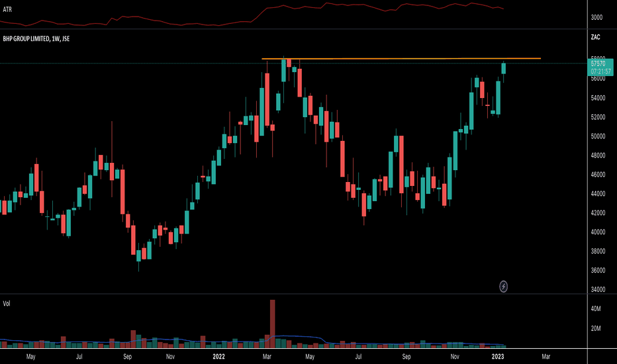
Task: Click the current price label 57570
Action: [x=600, y=67]
